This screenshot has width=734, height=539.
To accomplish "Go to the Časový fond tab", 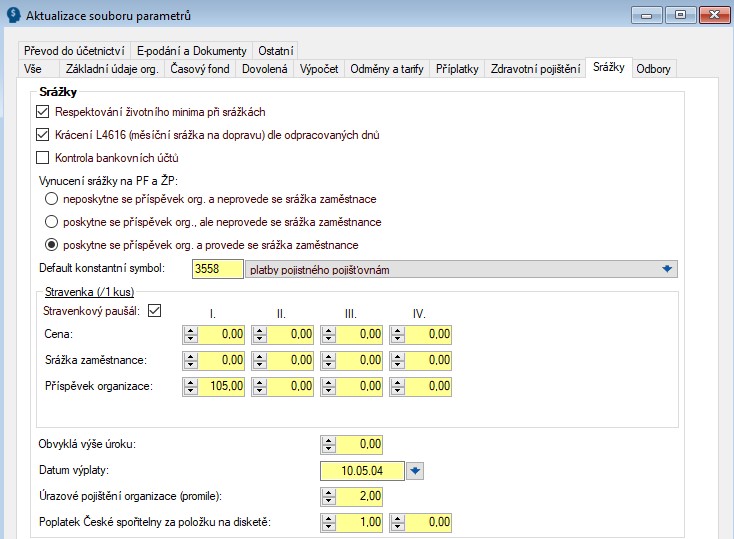I will tap(200, 69).
